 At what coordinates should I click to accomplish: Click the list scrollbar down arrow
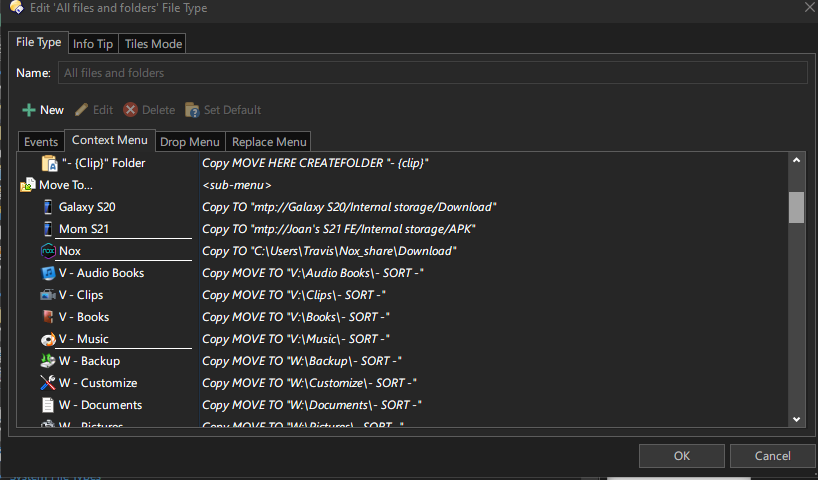pyautogui.click(x=797, y=420)
